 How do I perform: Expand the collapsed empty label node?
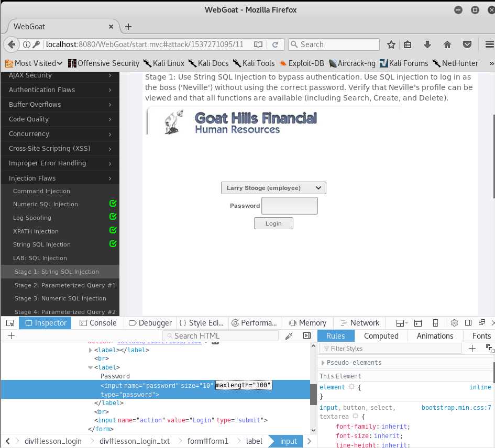(x=90, y=350)
